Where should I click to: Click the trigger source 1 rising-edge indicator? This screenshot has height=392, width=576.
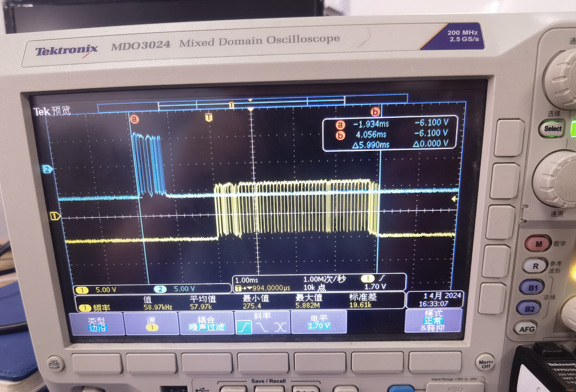(373, 278)
